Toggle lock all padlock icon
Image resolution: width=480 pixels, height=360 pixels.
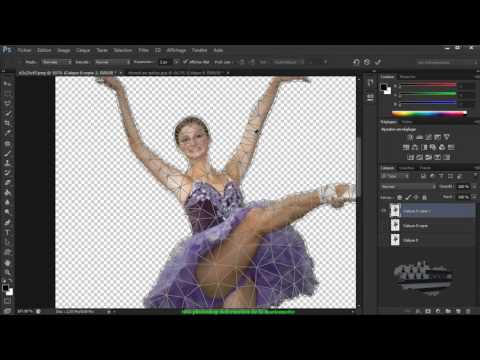pyautogui.click(x=424, y=197)
